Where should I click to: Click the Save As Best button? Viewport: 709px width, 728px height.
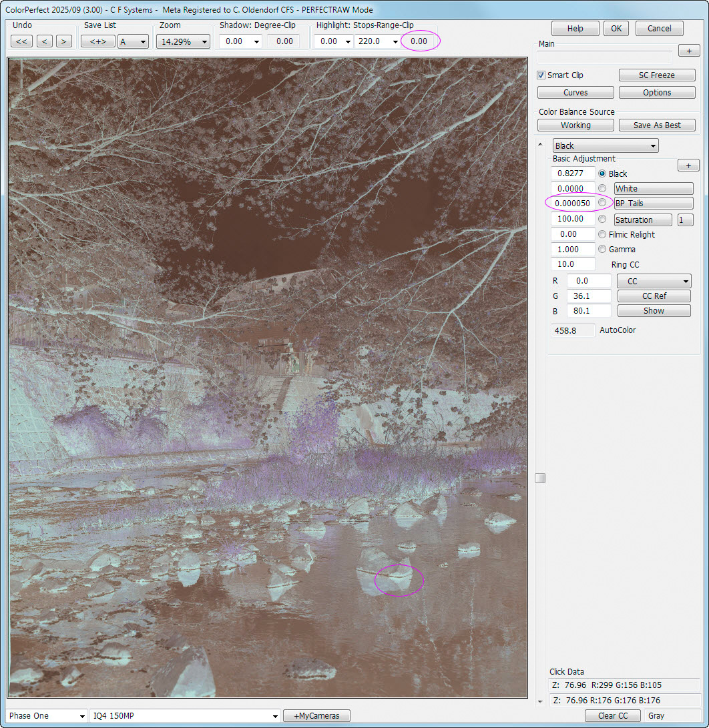[x=657, y=125]
